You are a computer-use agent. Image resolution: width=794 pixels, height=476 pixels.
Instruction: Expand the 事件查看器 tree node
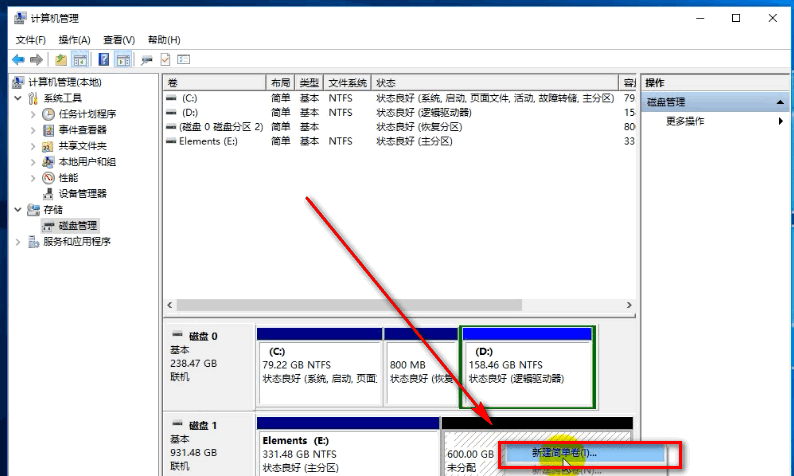[x=33, y=130]
